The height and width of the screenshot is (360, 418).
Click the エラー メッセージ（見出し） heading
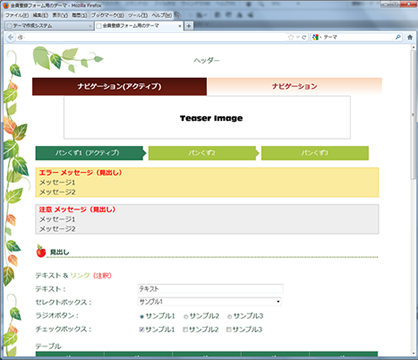(x=81, y=173)
